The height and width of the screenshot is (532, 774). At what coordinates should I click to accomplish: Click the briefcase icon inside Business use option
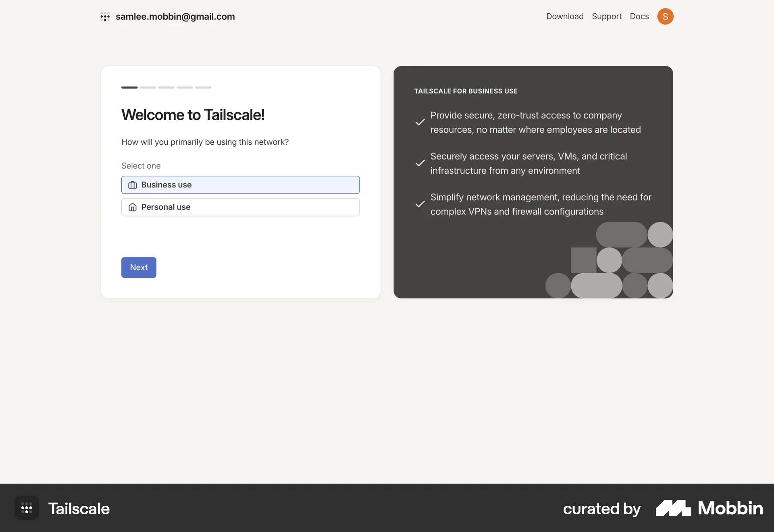coord(132,185)
